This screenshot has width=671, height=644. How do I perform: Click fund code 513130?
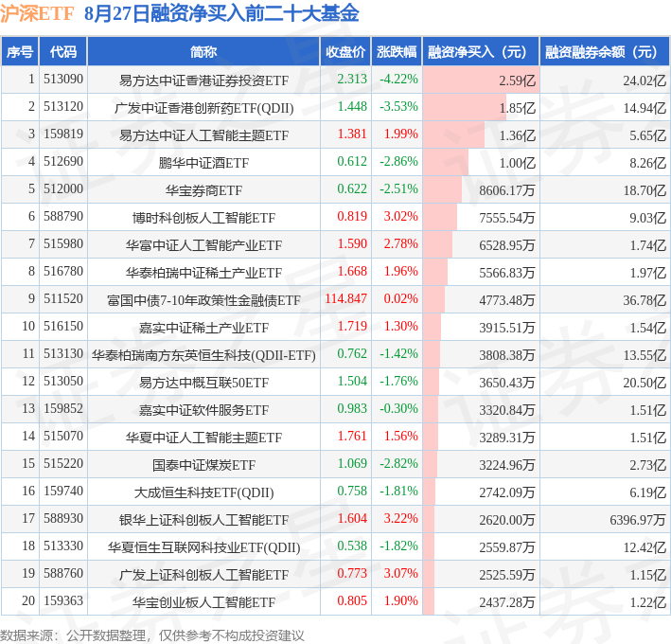point(63,353)
